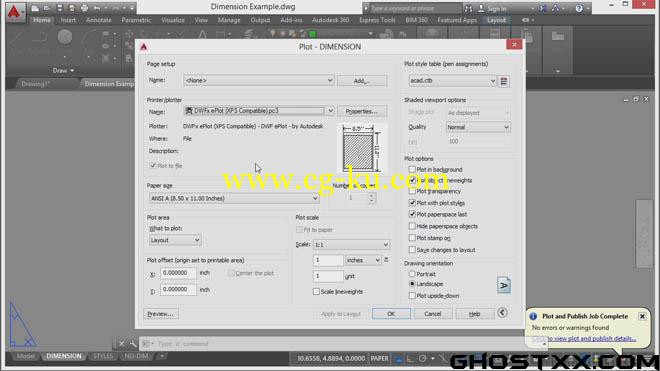Click the command line customize wrench icon
This screenshot has height=371, width=660.
(133, 344)
